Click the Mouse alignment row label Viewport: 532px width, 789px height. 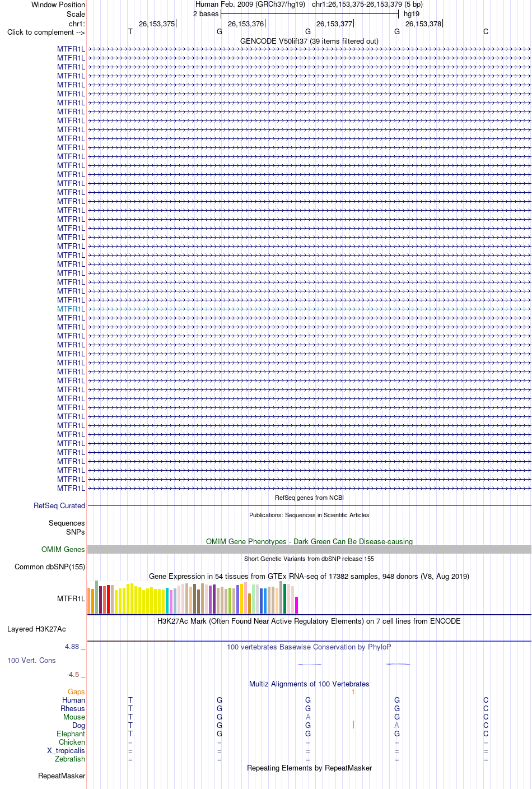pos(74,717)
